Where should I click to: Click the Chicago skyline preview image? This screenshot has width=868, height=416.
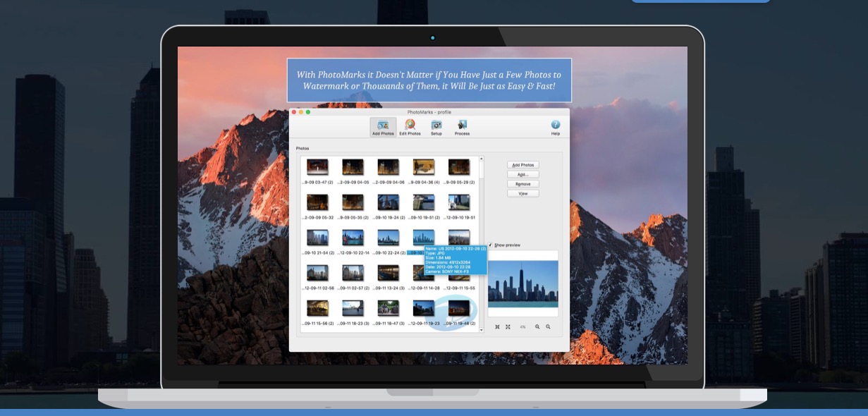(523, 283)
